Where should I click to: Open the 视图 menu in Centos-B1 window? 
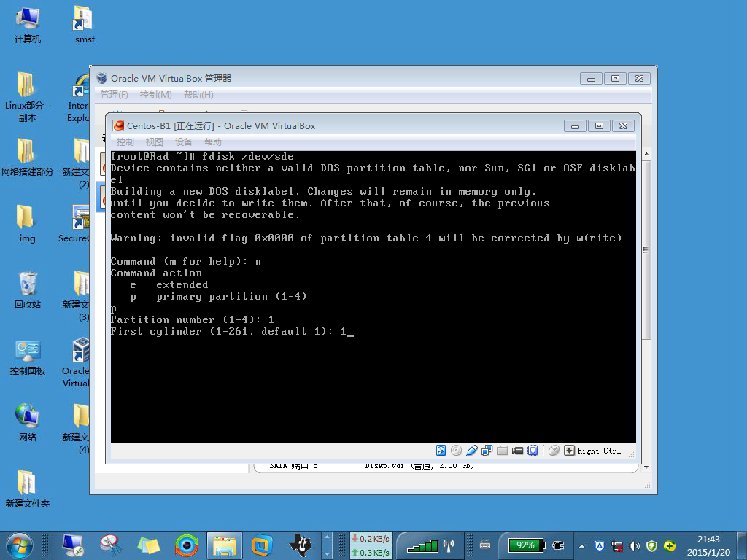pyautogui.click(x=155, y=142)
